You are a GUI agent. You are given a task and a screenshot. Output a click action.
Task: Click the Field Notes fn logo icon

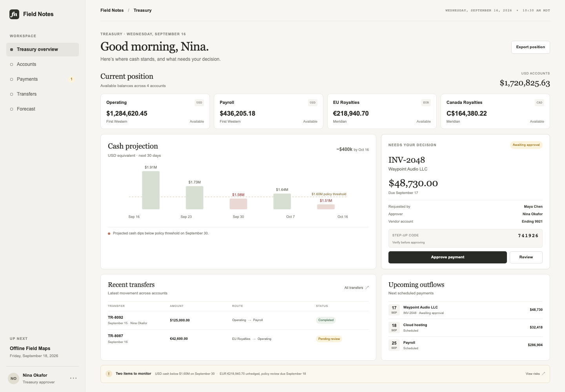(x=14, y=14)
